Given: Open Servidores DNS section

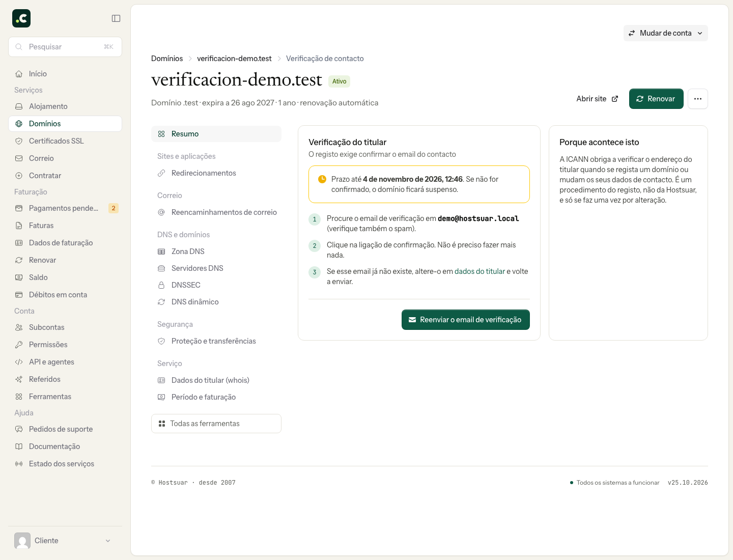Looking at the screenshot, I should pyautogui.click(x=216, y=268).
